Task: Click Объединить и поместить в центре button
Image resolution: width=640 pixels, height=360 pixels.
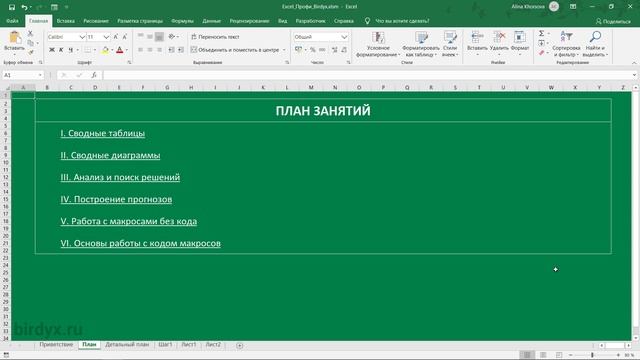Action: 235,50
